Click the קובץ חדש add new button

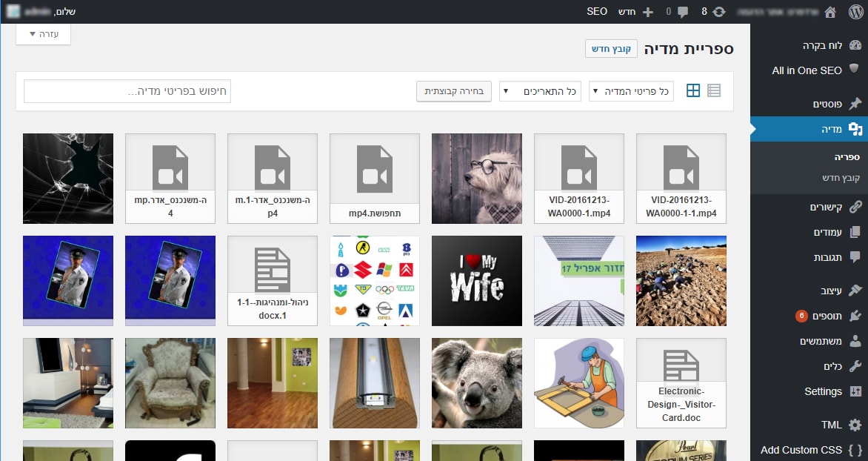[x=611, y=49]
